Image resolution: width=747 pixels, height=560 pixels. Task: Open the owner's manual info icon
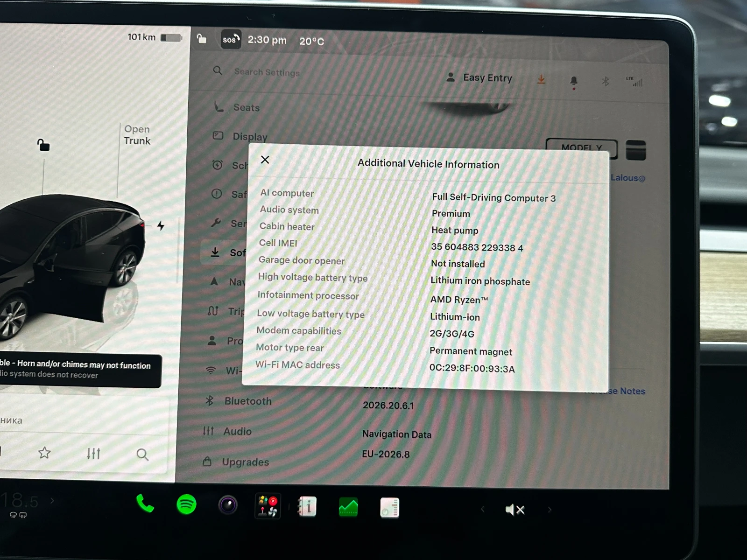pyautogui.click(x=308, y=506)
